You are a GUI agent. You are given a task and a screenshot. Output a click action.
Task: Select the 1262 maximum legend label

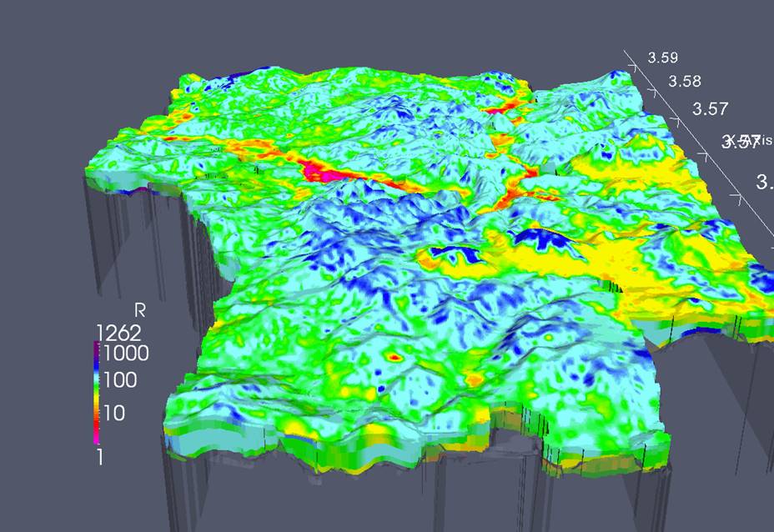click(x=119, y=334)
